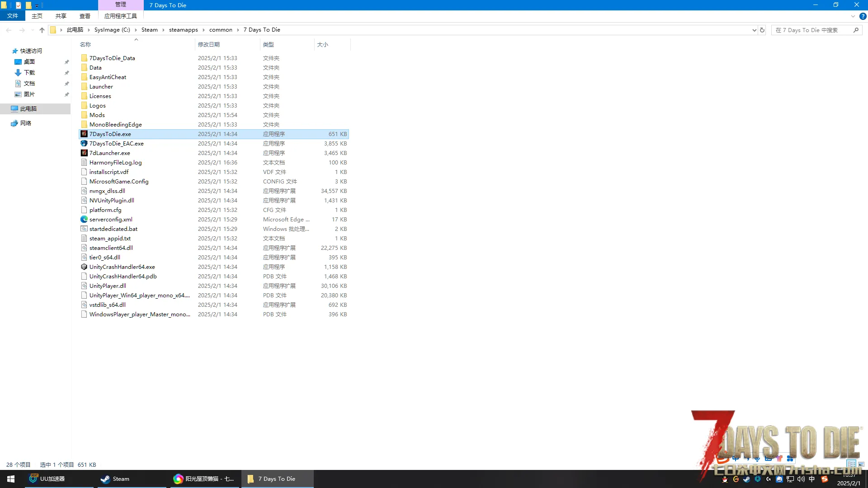Switch to details view button
Viewport: 868px width, 488px height.
pyautogui.click(x=852, y=465)
